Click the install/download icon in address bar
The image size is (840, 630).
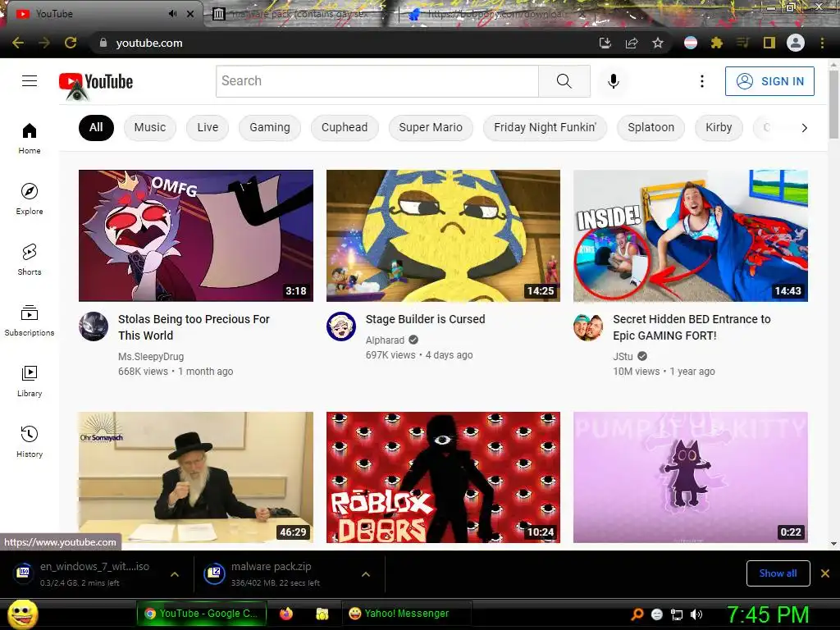pos(605,43)
